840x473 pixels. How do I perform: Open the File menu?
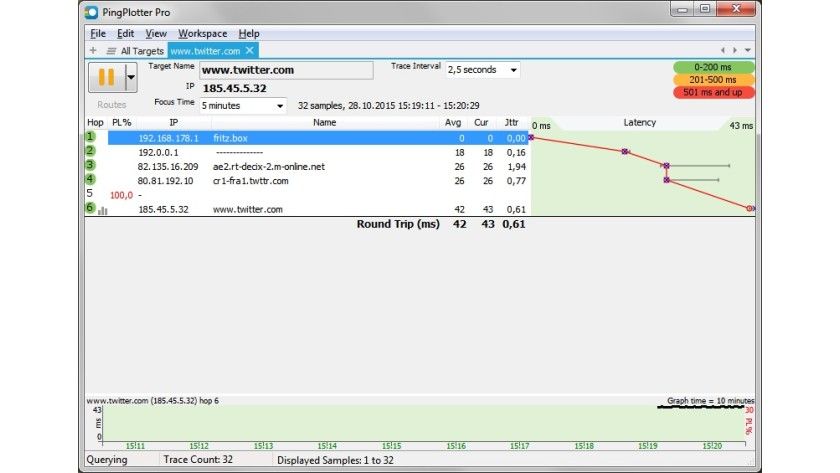pyautogui.click(x=98, y=33)
